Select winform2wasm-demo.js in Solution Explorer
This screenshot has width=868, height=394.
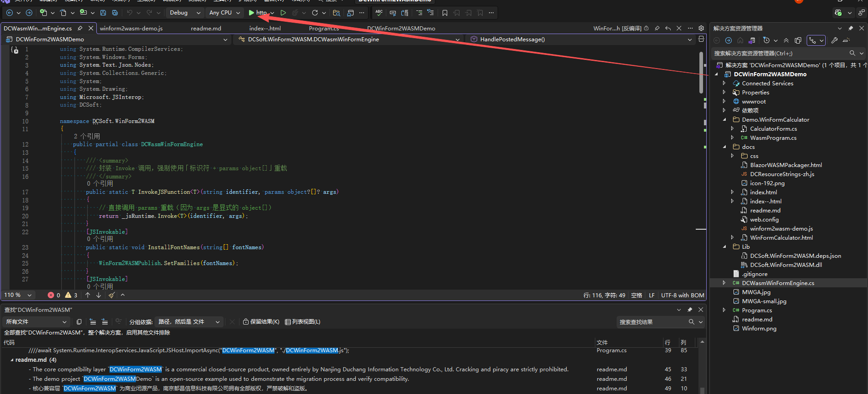coord(781,229)
